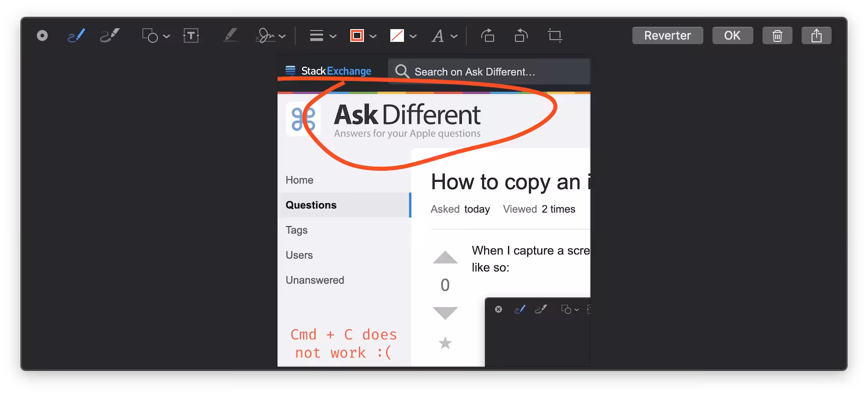Open Tags in the sidebar
The image size is (868, 395).
tap(297, 230)
